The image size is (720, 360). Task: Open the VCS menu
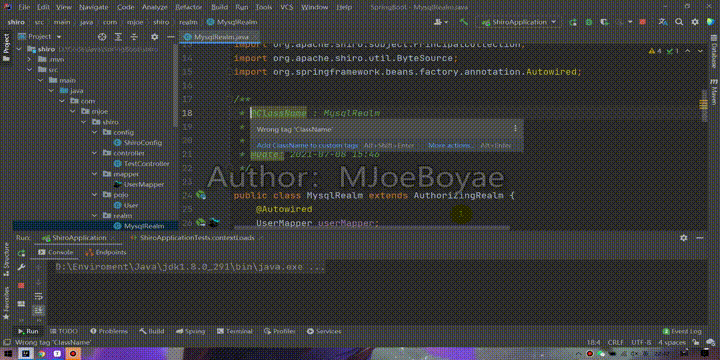click(287, 7)
